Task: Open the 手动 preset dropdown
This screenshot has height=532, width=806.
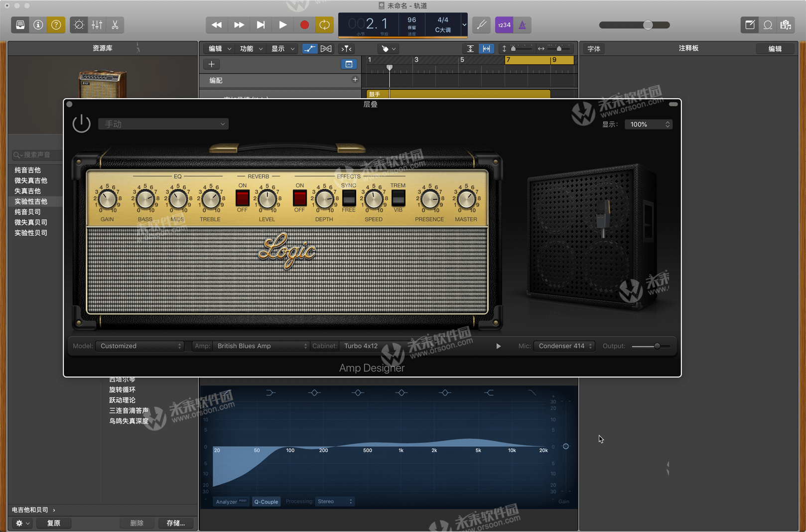Action: 163,124
